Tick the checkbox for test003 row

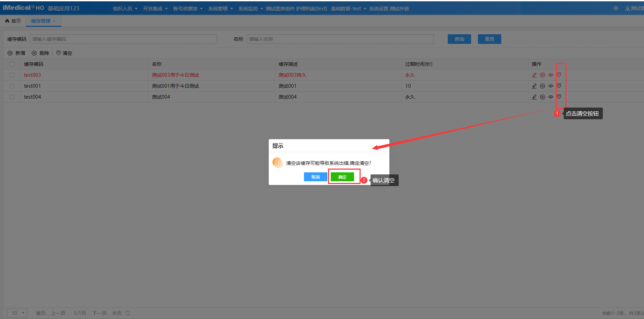[x=12, y=75]
